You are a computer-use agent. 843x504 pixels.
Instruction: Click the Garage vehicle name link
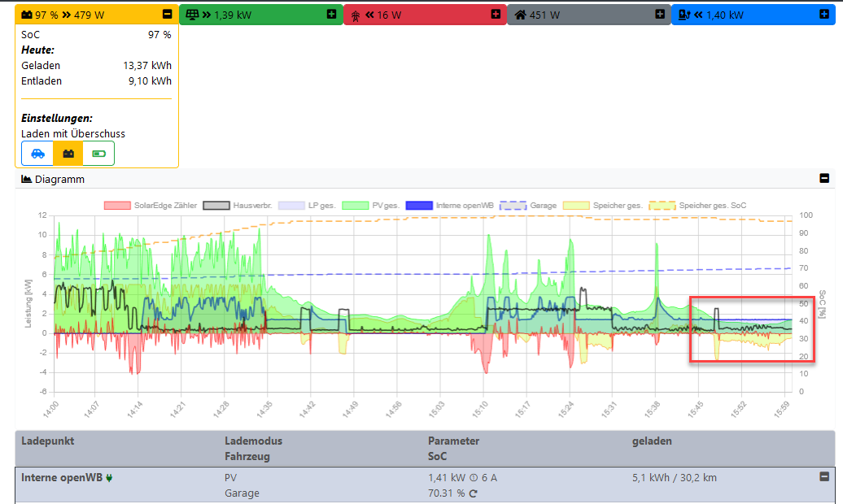[241, 493]
